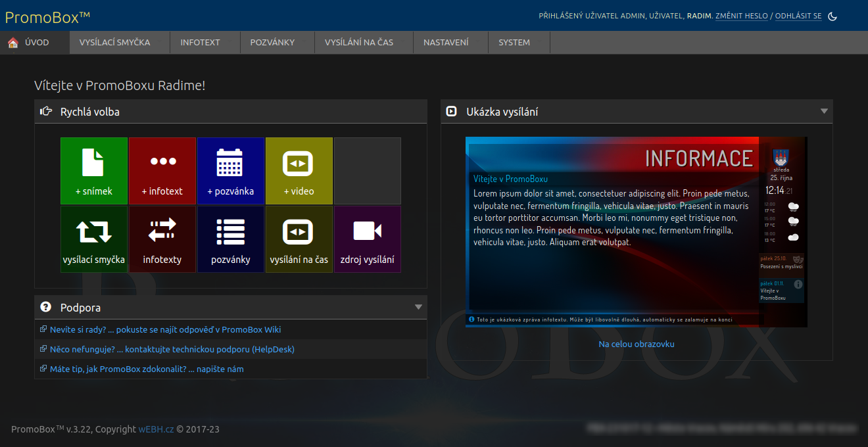Click 'ODHLÁSIT SE' to log out
This screenshot has width=868, height=447.
(x=798, y=16)
